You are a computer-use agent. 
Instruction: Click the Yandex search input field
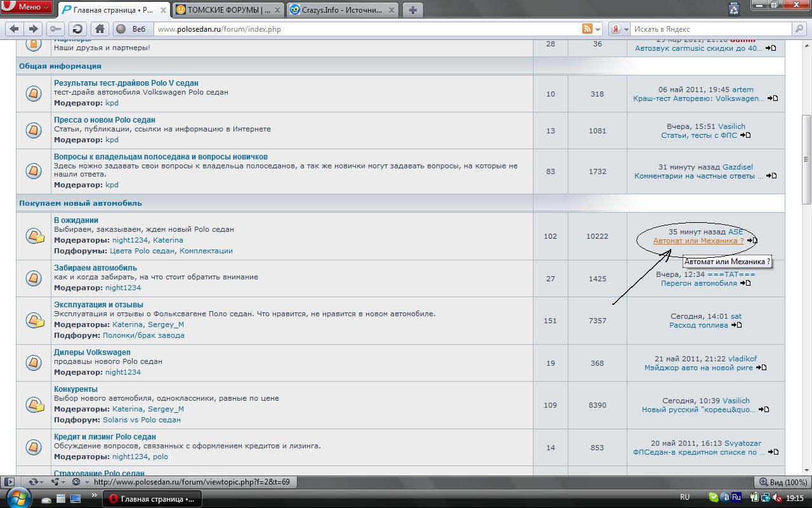coord(710,29)
